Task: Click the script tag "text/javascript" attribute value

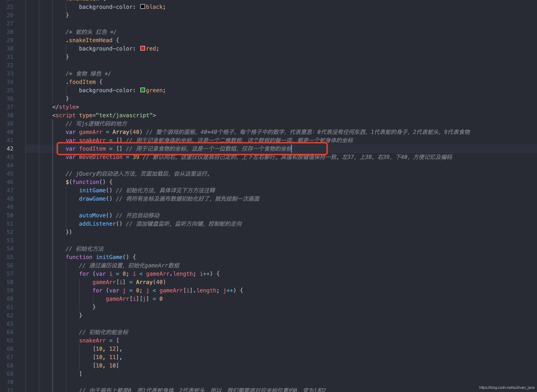Action: pyautogui.click(x=124, y=115)
